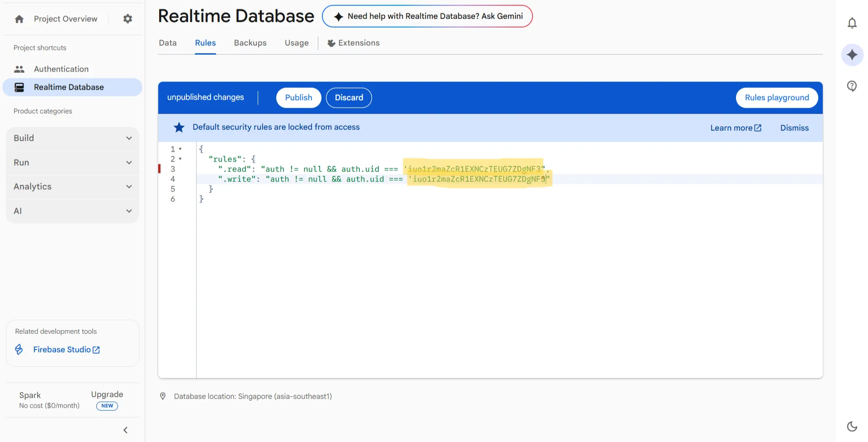Viewport: 868px width, 442px height.
Task: Go to Project Overview
Action: (x=66, y=19)
